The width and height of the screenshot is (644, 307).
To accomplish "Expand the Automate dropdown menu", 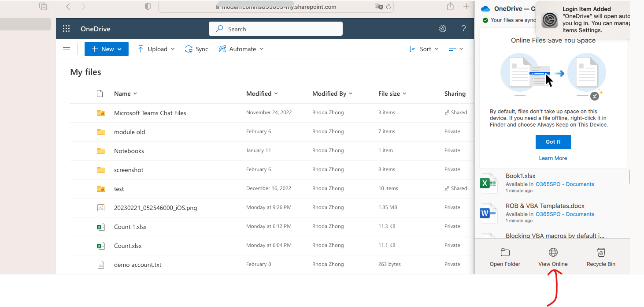I will click(x=241, y=49).
